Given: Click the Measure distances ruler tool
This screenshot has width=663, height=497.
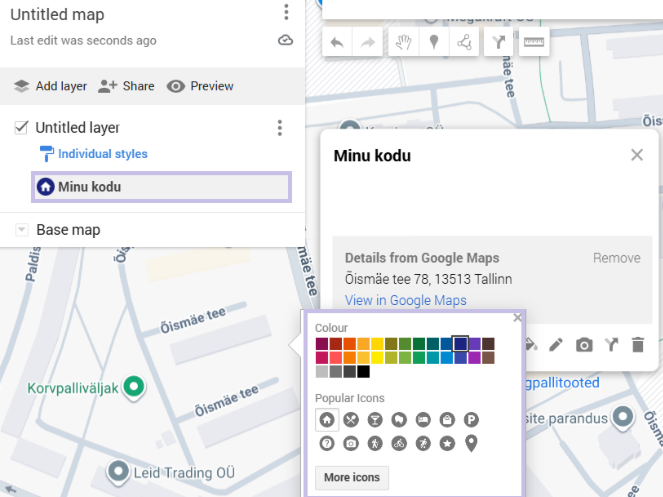Looking at the screenshot, I should tap(534, 42).
